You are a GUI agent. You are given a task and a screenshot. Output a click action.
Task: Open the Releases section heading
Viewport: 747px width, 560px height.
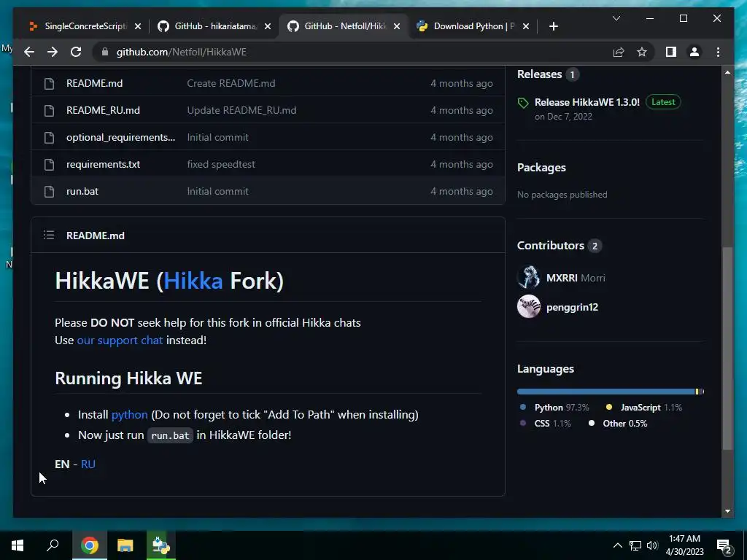coord(539,74)
